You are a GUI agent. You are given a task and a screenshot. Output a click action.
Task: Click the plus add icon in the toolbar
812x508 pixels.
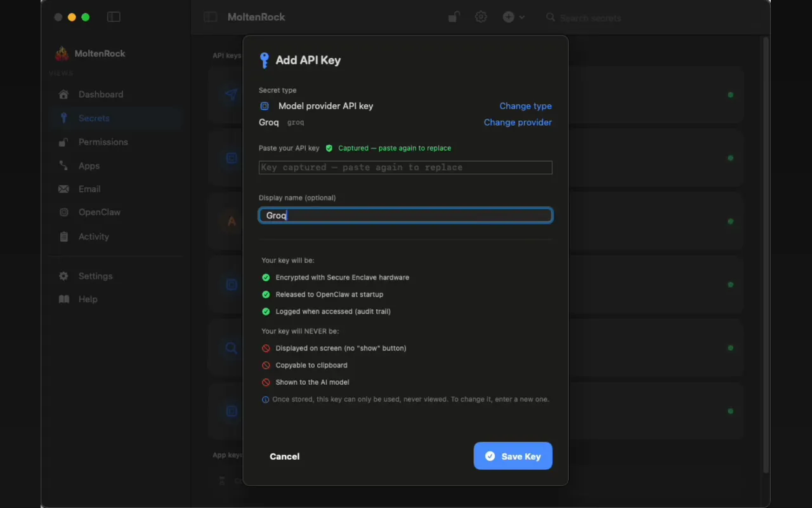tap(508, 17)
